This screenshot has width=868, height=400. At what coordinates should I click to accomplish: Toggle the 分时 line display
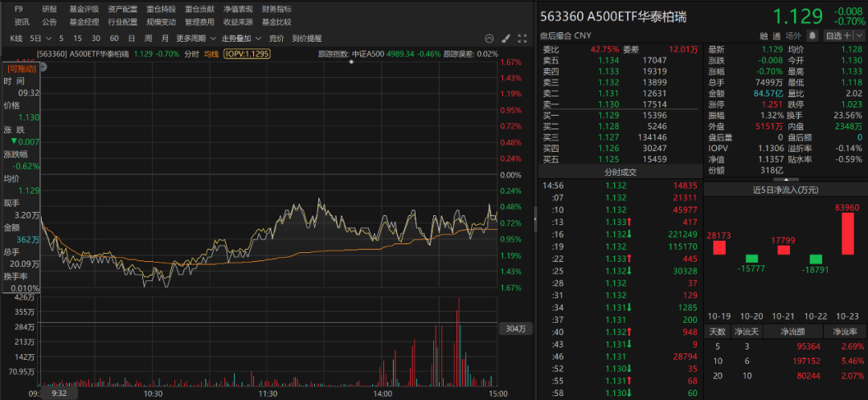pyautogui.click(x=191, y=55)
